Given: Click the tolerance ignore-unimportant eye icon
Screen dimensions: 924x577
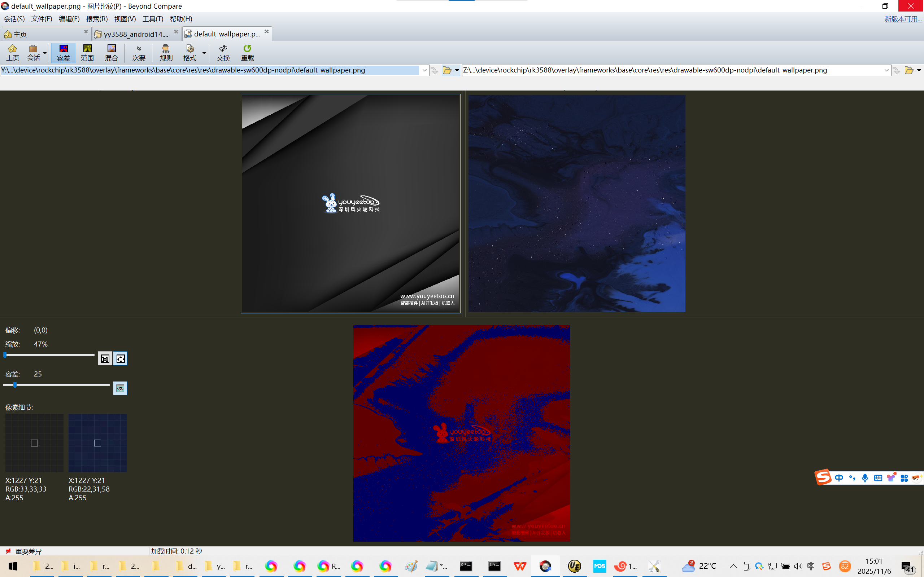Looking at the screenshot, I should (x=120, y=388).
